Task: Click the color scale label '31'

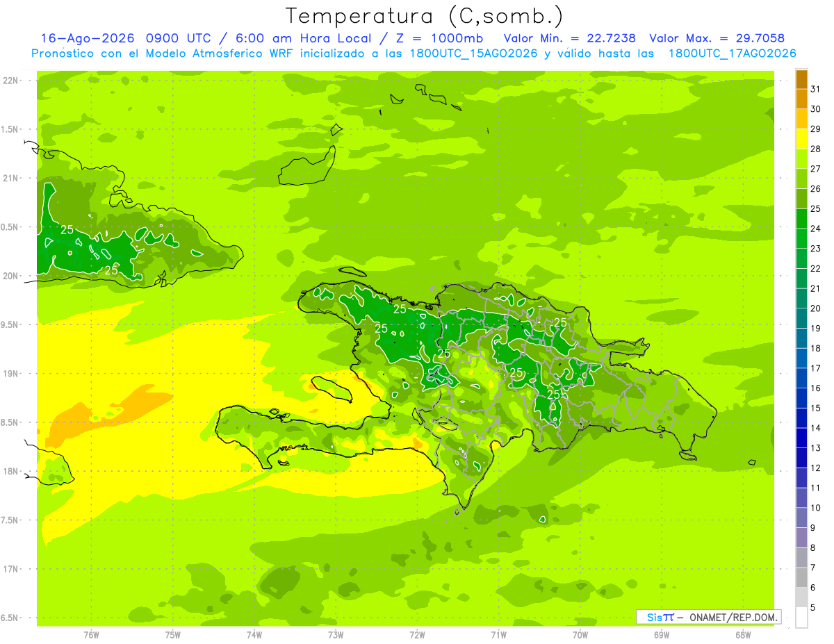Action: 815,89
